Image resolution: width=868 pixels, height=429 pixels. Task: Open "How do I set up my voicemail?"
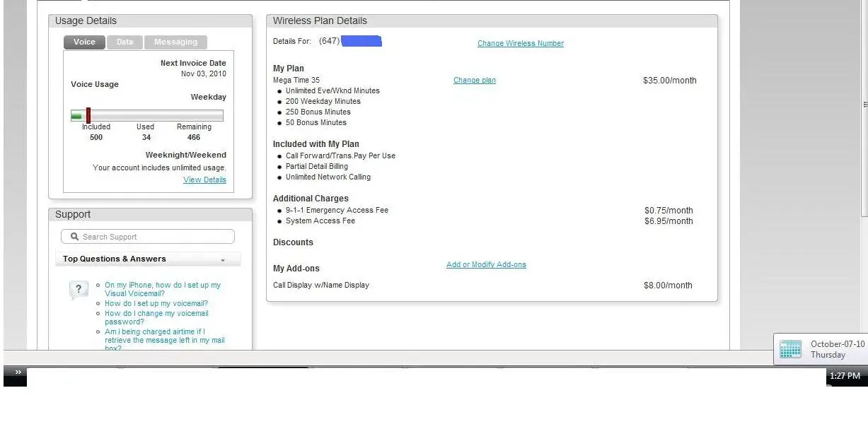tap(156, 303)
